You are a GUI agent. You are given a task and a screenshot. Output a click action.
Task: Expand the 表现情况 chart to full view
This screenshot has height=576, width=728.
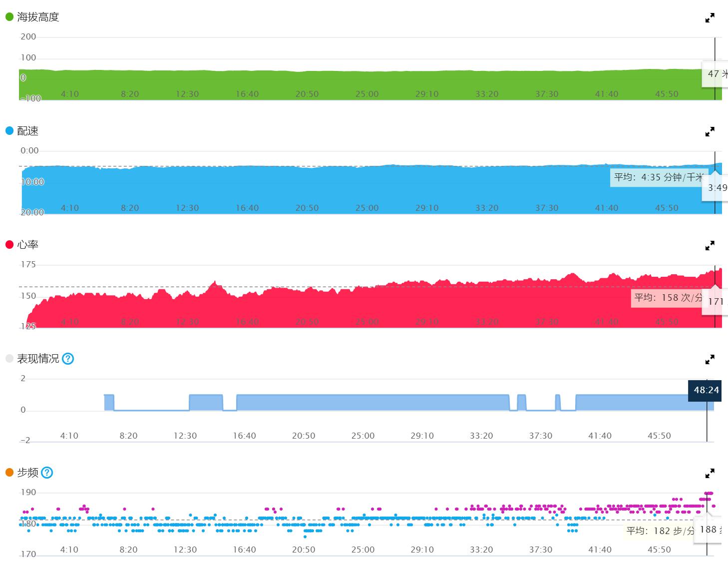tap(710, 359)
